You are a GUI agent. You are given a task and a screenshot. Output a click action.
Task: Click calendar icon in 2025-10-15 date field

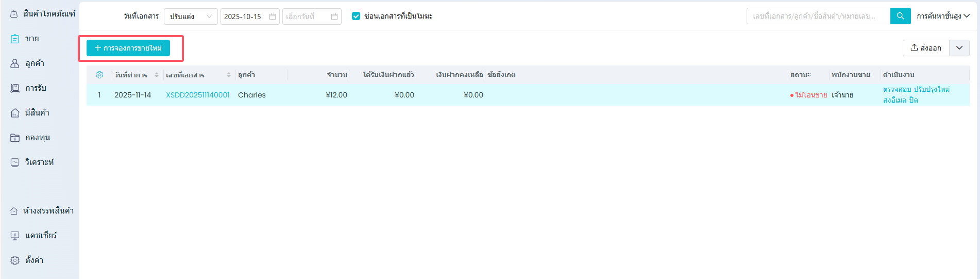point(273,17)
